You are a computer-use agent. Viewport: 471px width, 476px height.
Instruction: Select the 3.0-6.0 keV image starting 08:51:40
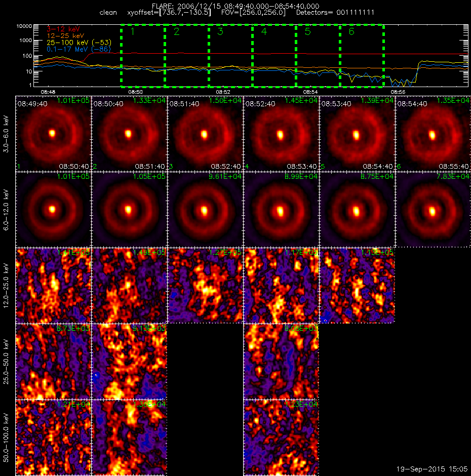tap(205, 134)
